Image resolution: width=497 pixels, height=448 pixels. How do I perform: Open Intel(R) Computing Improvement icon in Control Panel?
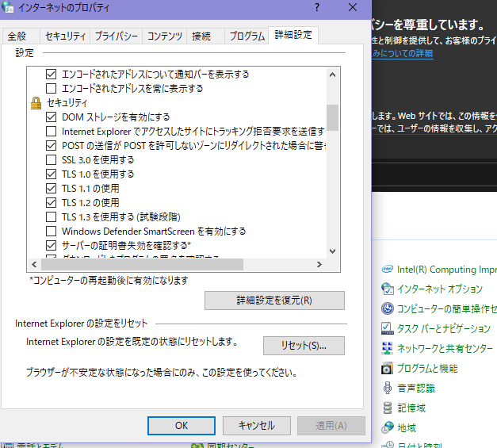[x=388, y=269]
